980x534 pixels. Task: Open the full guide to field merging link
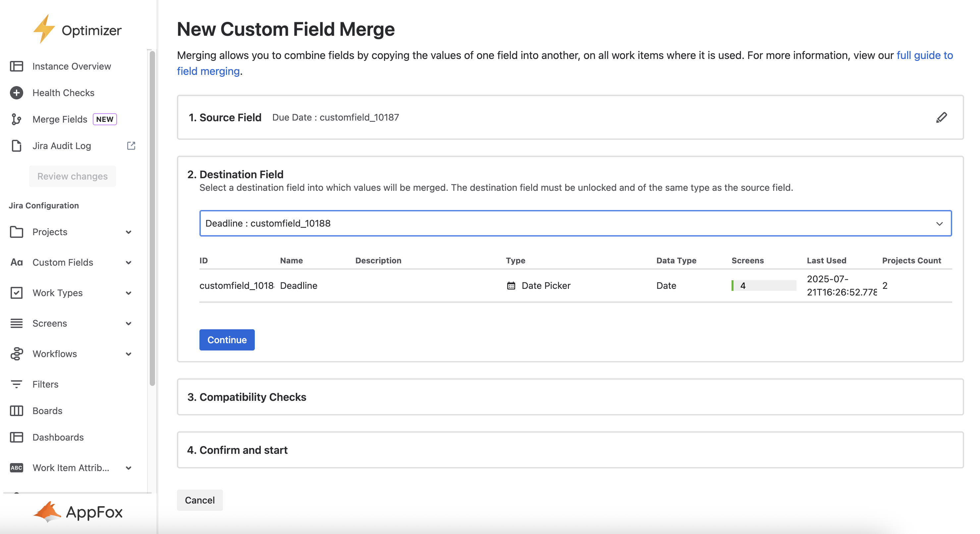(x=924, y=56)
